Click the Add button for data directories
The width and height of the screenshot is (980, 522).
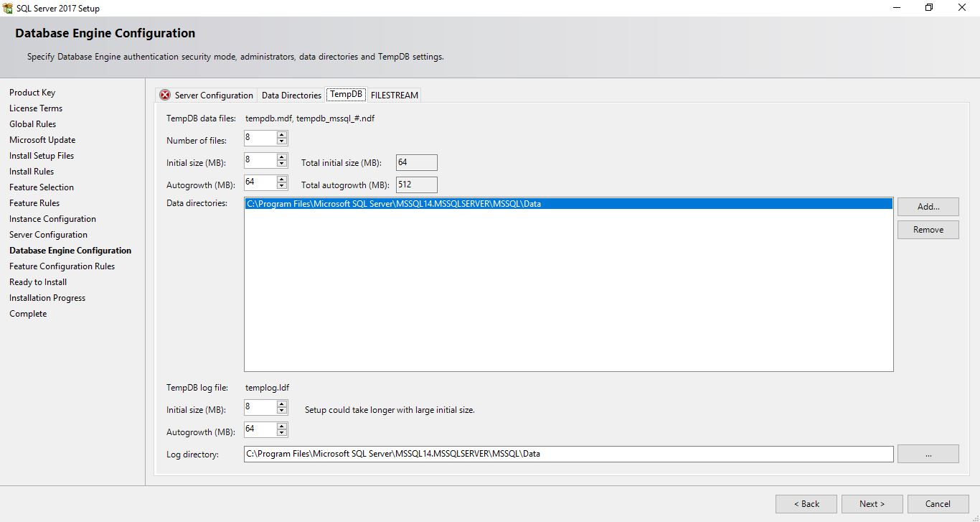928,206
